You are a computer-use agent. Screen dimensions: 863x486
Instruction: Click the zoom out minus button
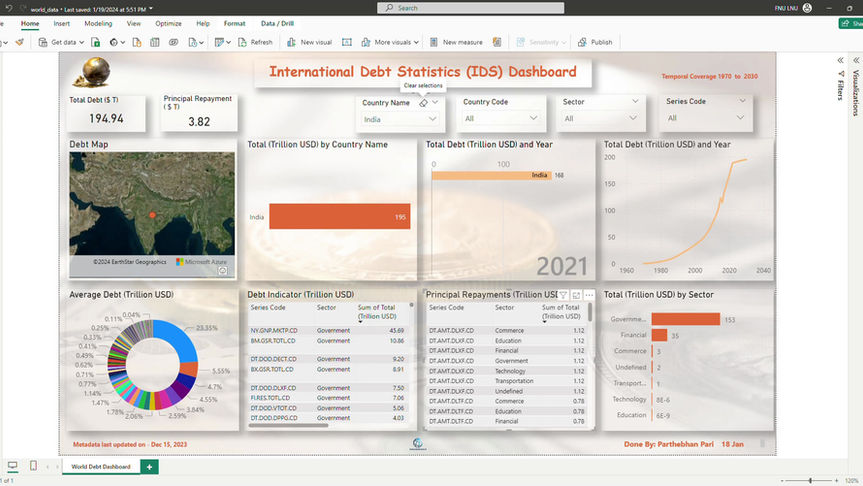782,480
